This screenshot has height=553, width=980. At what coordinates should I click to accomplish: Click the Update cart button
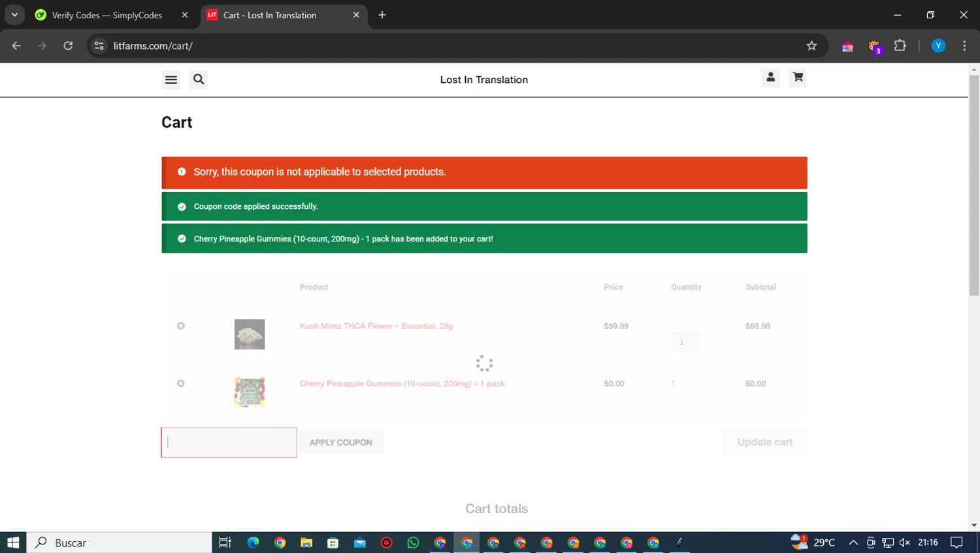point(765,442)
